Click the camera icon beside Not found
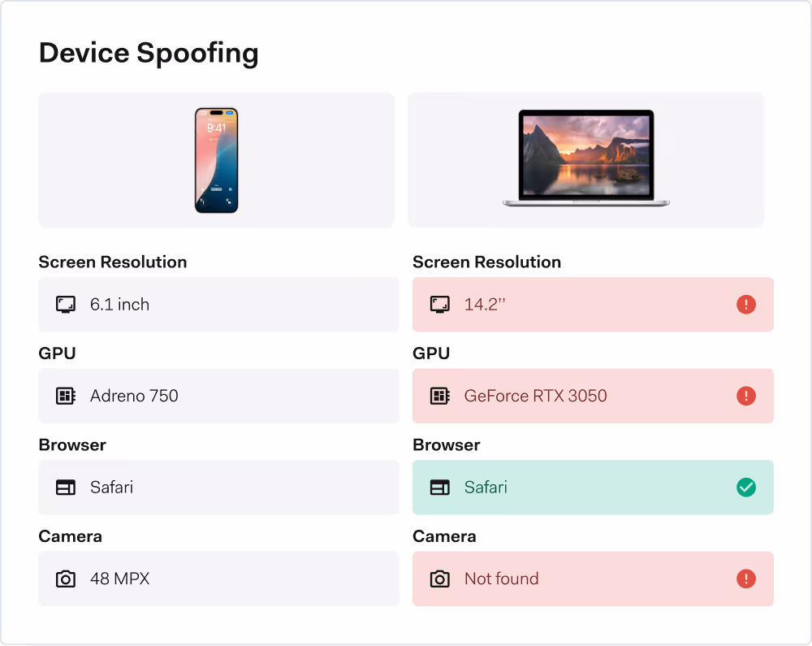 point(440,579)
